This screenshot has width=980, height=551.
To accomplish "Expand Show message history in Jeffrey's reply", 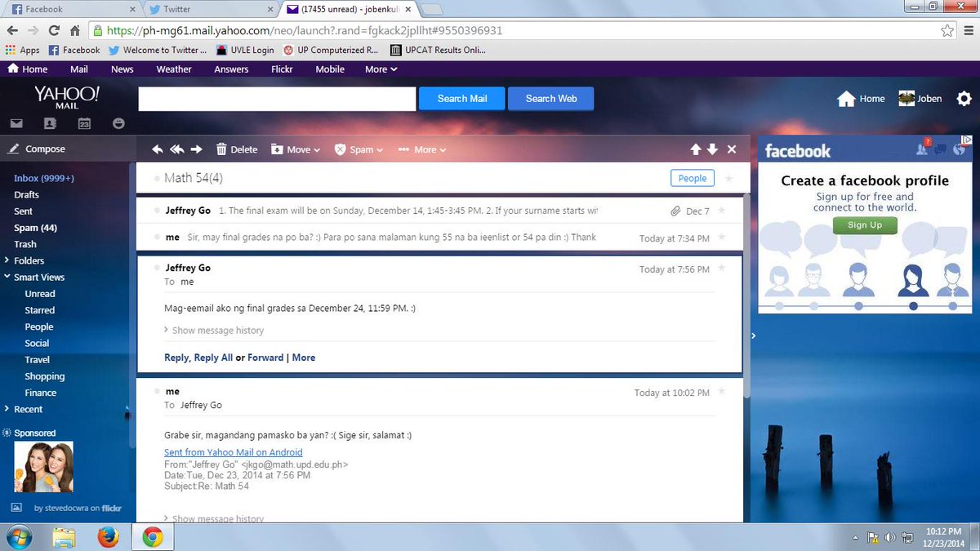I will click(214, 331).
